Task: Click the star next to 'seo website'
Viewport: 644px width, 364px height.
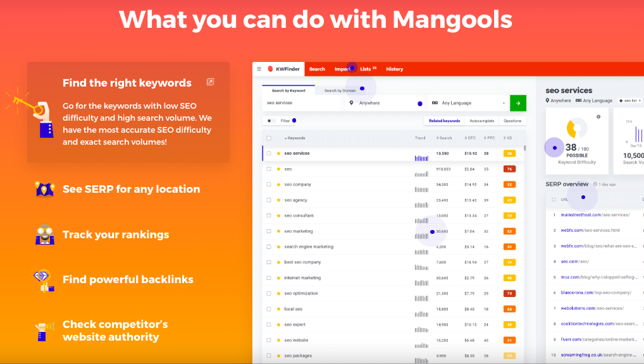Action: [x=278, y=340]
